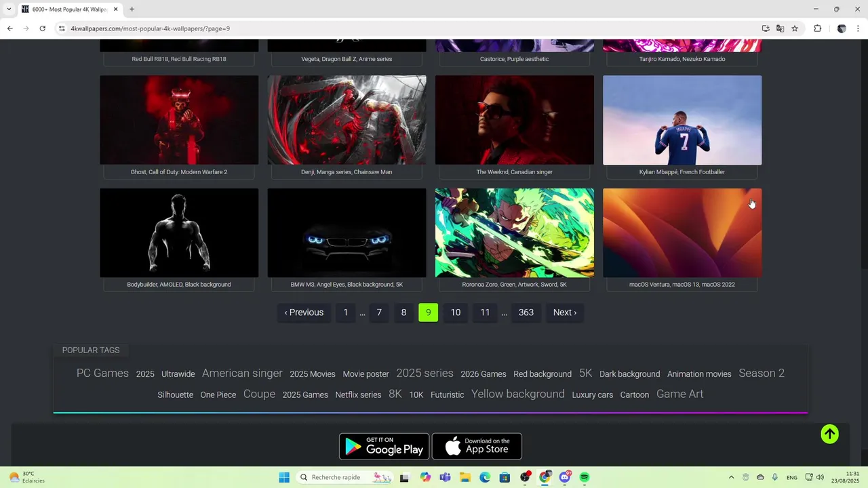Open Microsoft Teams from taskbar
Viewport: 868px width, 488px height.
445,477
